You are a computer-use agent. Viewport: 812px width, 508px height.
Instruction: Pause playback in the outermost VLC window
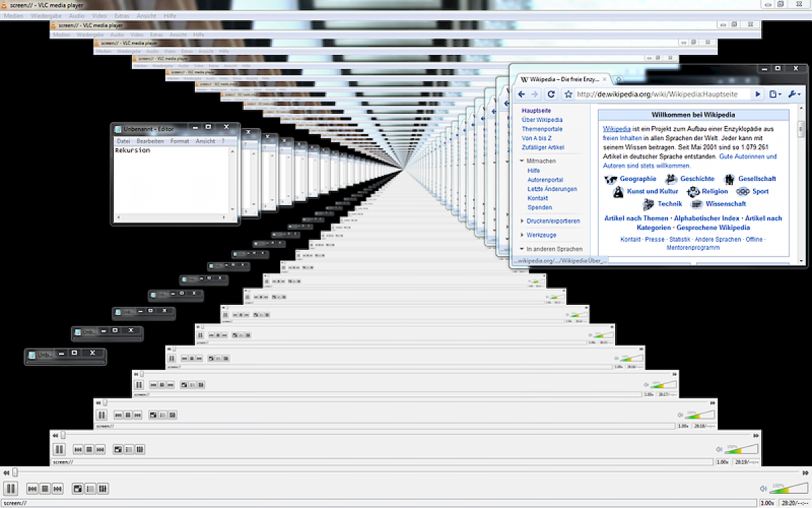click(x=11, y=488)
